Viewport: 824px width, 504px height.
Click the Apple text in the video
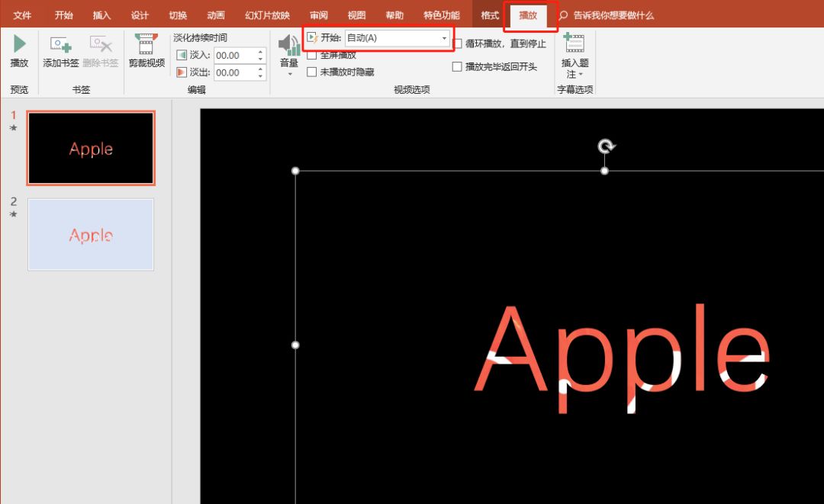[x=623, y=358]
